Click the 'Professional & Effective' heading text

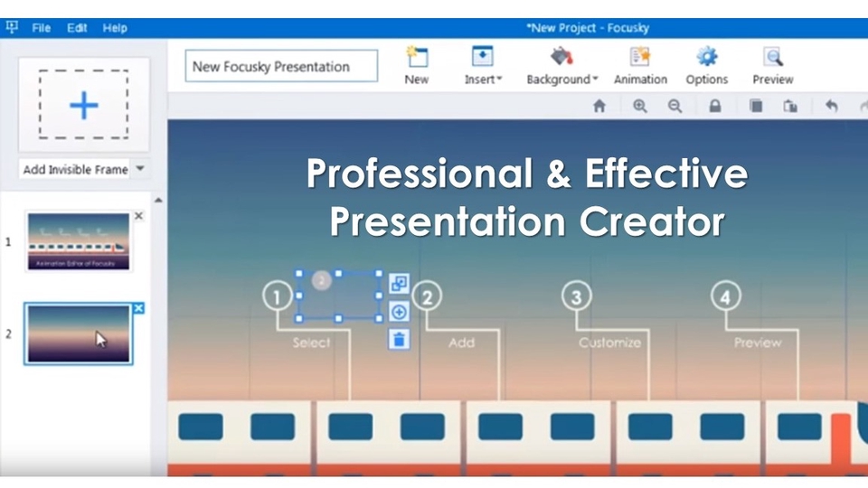point(527,174)
